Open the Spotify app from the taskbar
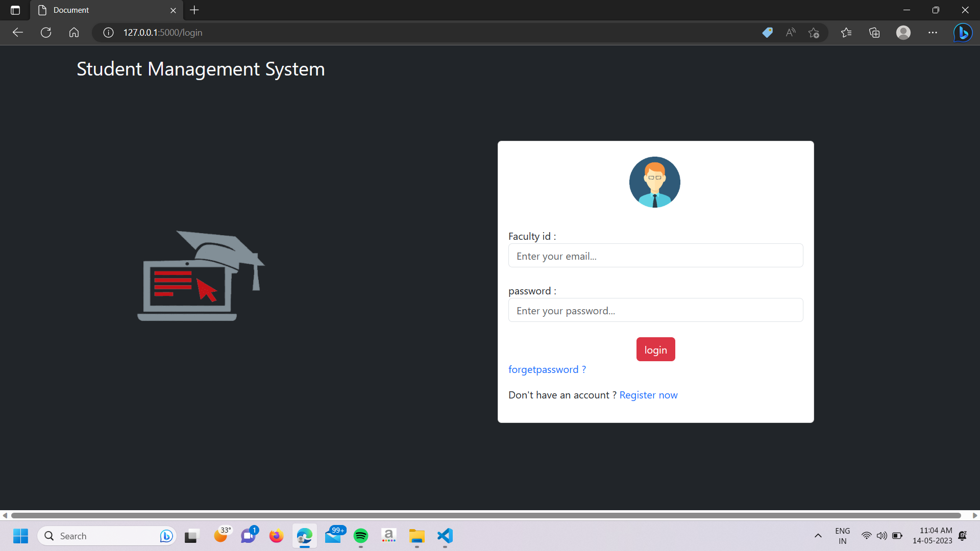Screen dimensions: 980x551 tap(361, 536)
